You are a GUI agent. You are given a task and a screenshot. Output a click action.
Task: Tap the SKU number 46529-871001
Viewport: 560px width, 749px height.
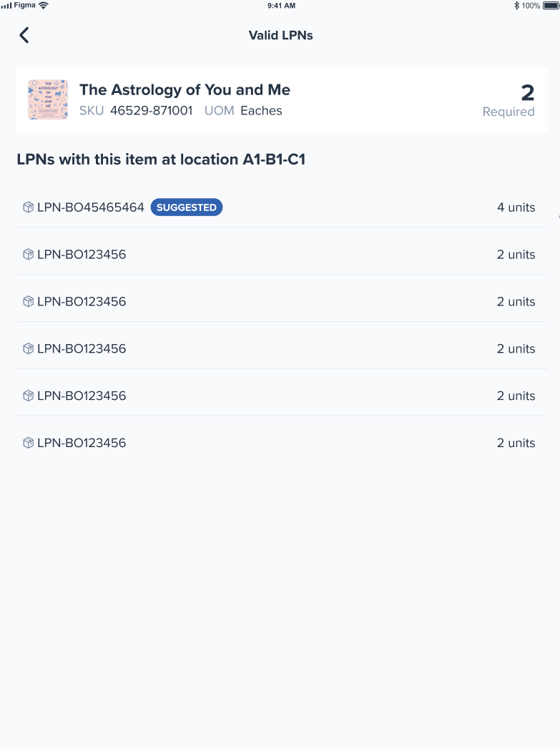(152, 110)
